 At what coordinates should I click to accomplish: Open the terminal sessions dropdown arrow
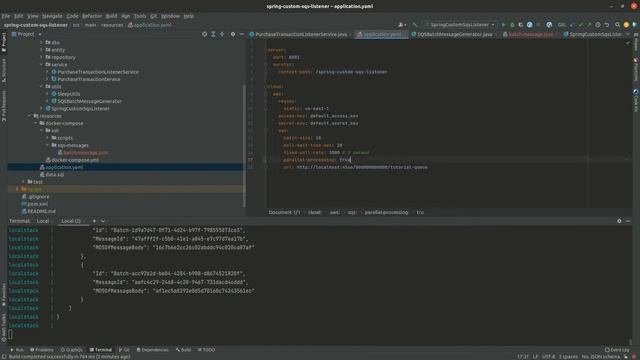click(x=103, y=221)
